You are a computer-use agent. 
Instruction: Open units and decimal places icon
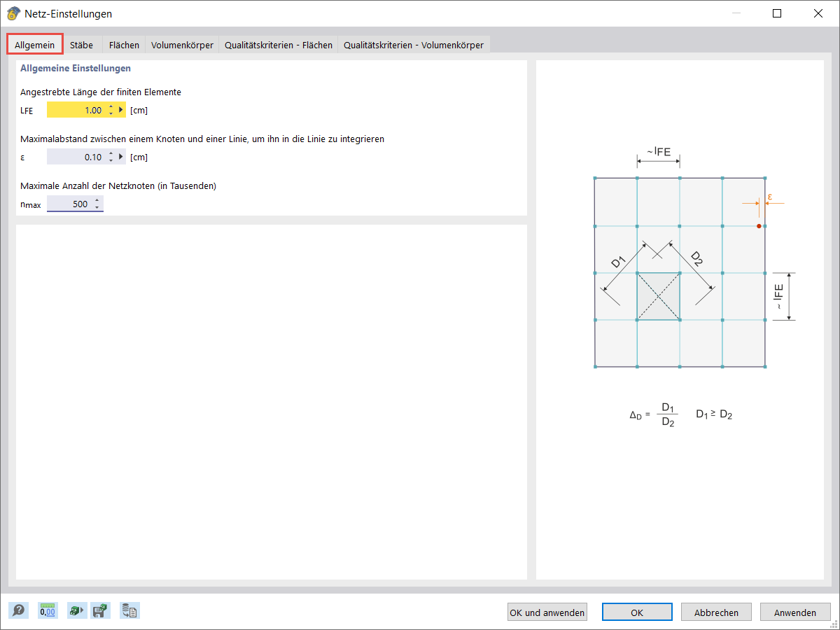click(48, 610)
